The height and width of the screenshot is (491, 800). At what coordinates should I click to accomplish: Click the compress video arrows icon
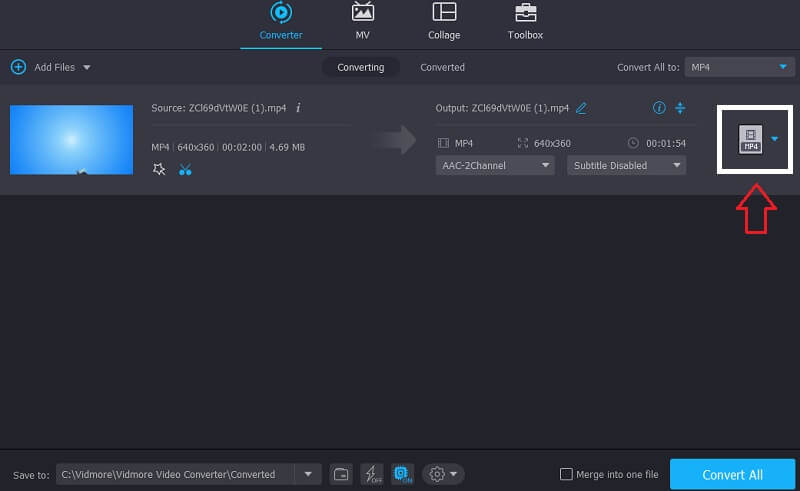680,108
